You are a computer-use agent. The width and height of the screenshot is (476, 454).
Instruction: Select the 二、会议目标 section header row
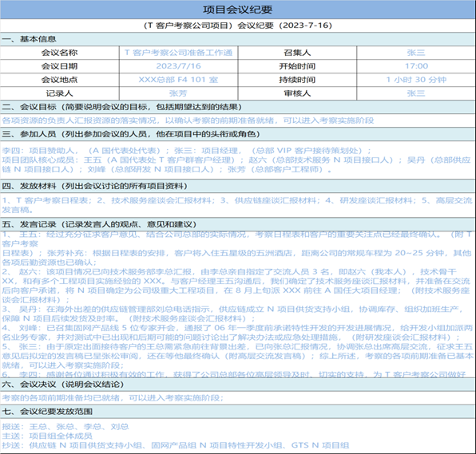238,107
